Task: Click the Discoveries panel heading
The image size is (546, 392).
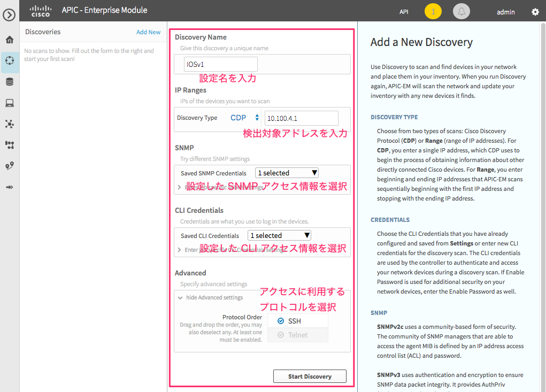Action: (43, 32)
